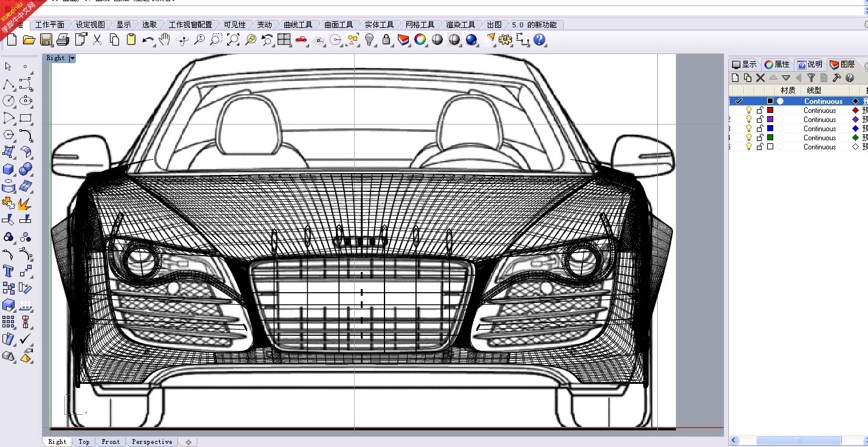Click the 线型 column header
This screenshot has height=447, width=868.
tap(814, 90)
